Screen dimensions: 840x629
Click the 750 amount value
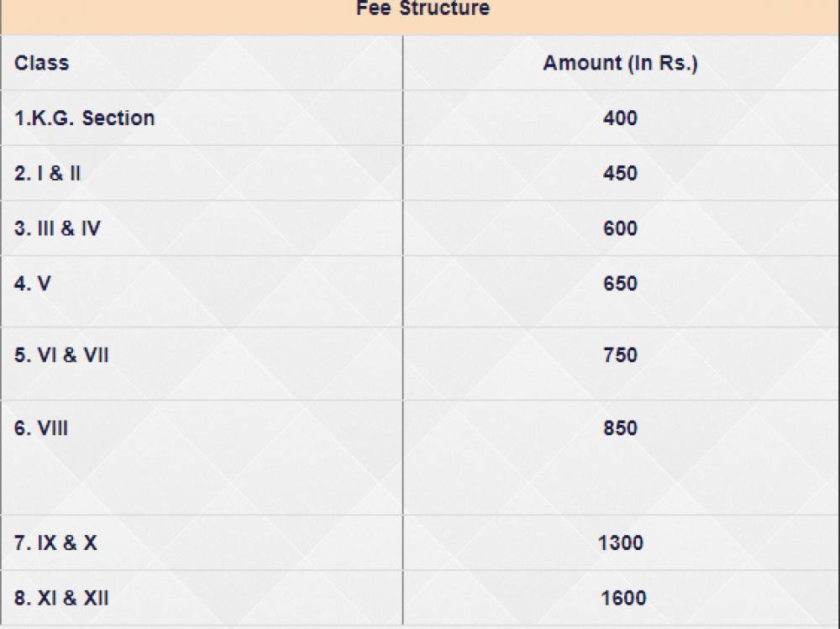(620, 355)
